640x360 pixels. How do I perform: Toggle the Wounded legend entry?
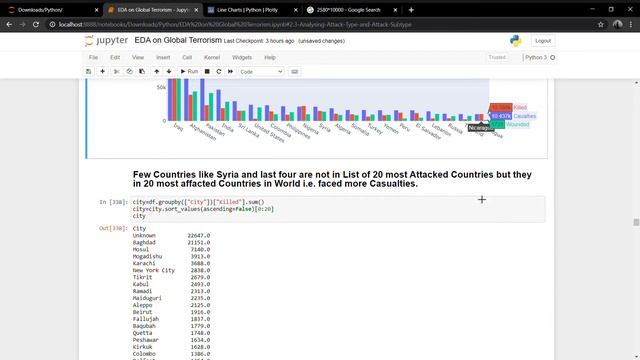pos(518,124)
